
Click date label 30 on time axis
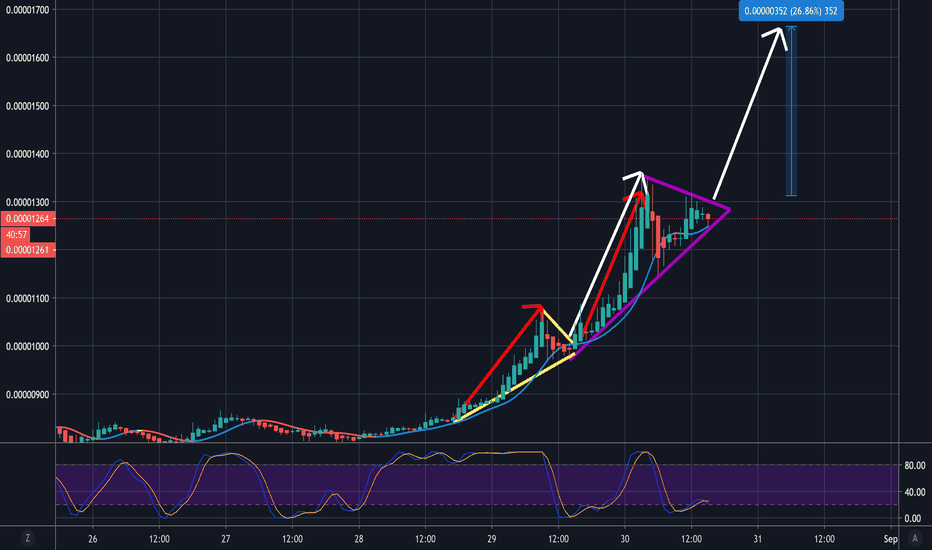[625, 539]
